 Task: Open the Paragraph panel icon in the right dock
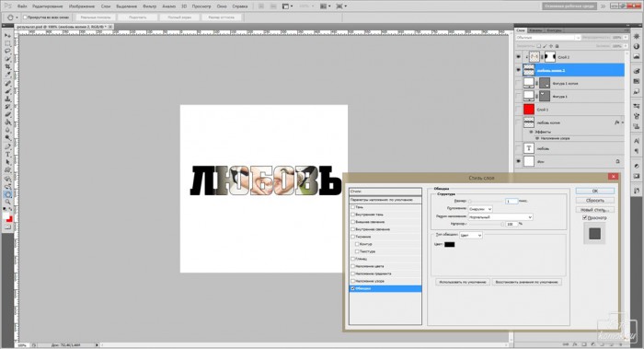click(637, 151)
